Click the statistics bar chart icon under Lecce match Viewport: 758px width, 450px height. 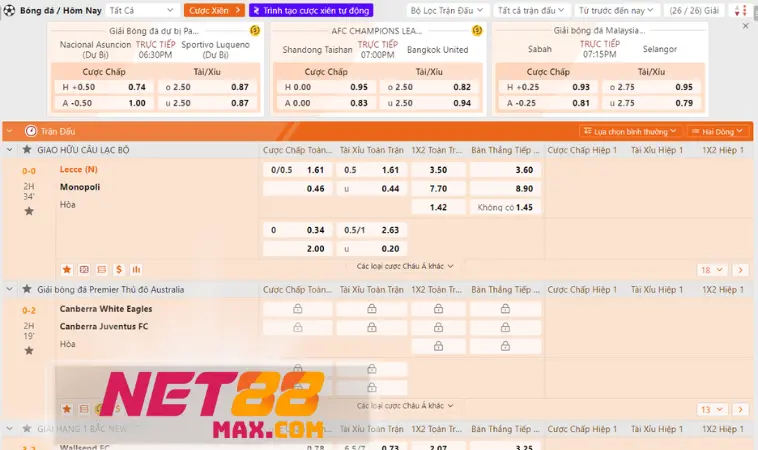[136, 269]
